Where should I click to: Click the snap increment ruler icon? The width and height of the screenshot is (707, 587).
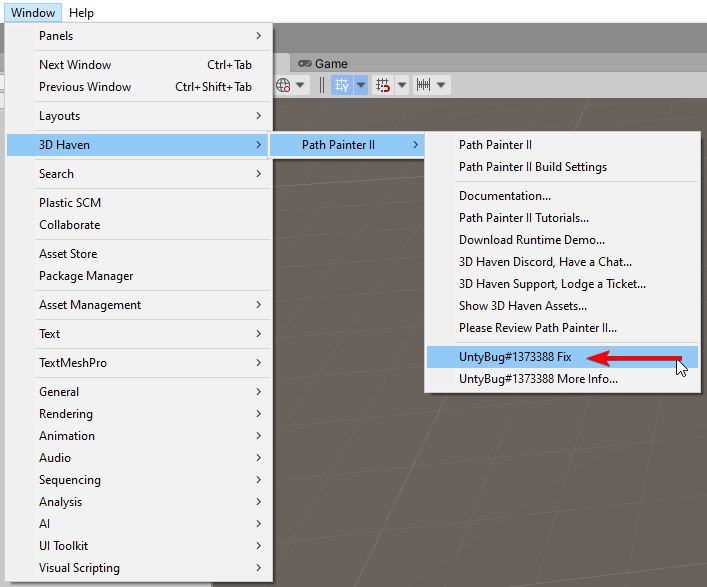tap(423, 85)
